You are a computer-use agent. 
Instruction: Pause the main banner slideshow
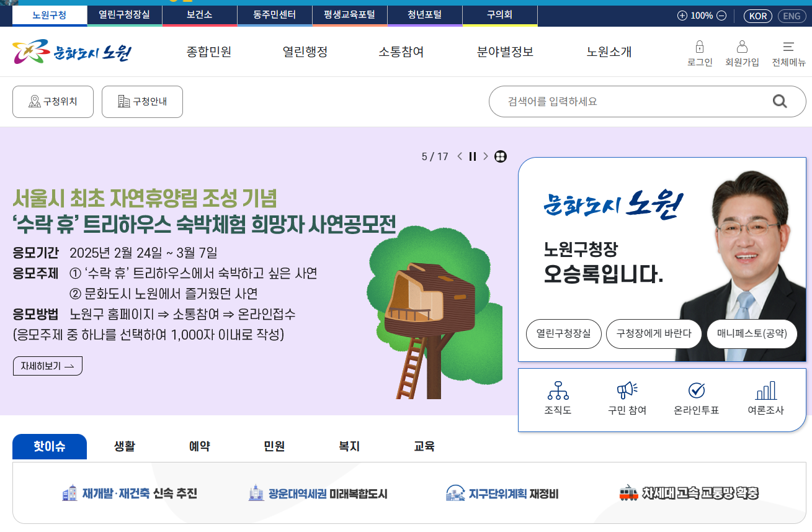pyautogui.click(x=472, y=157)
